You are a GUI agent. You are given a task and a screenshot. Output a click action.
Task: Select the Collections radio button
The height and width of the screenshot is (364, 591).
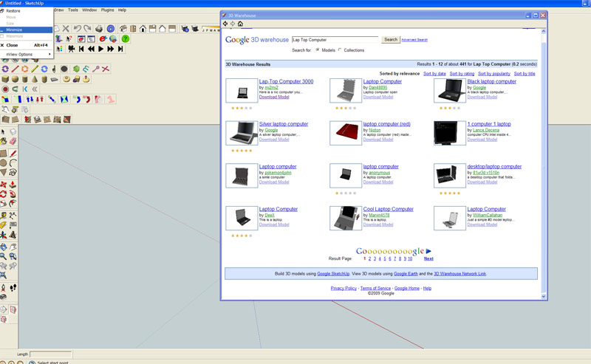pyautogui.click(x=340, y=49)
